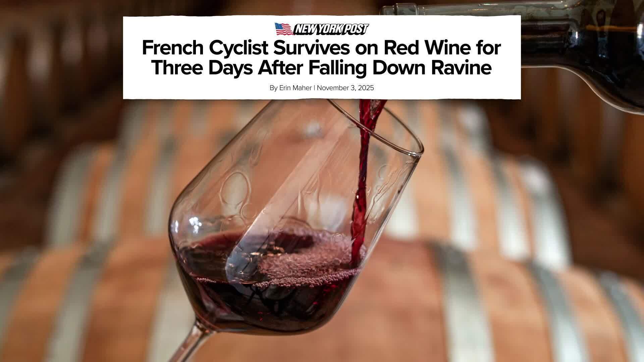644x362 pixels.
Task: Click the dark wine bottle body
Action: 587,50
